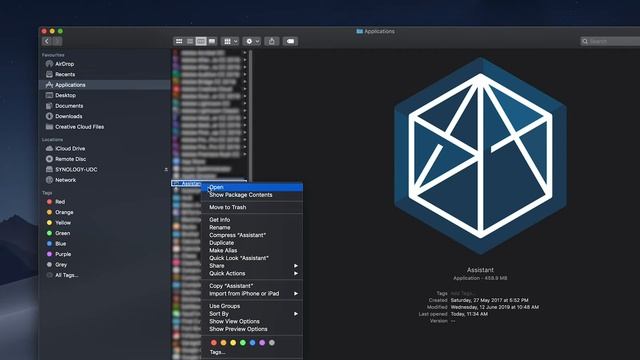Switch to column view in toolbar

201,41
